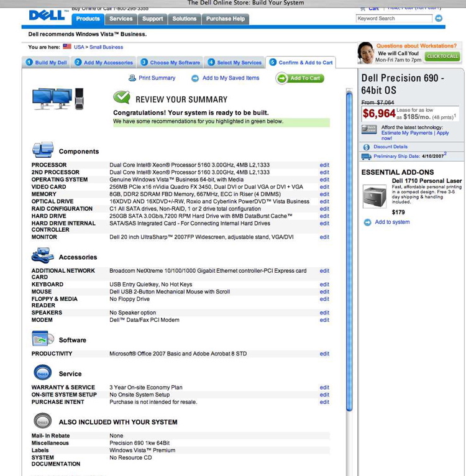
Task: Click the '3 Year On-site Economy Plan' text
Action: [146, 387]
